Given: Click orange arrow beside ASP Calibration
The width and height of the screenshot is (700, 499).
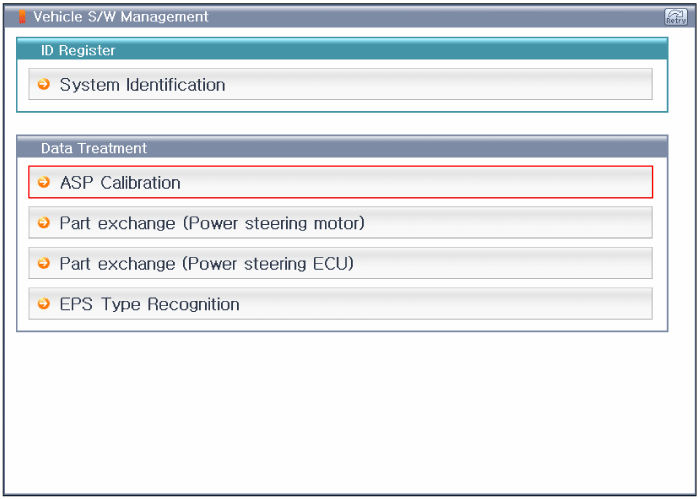Looking at the screenshot, I should (44, 182).
